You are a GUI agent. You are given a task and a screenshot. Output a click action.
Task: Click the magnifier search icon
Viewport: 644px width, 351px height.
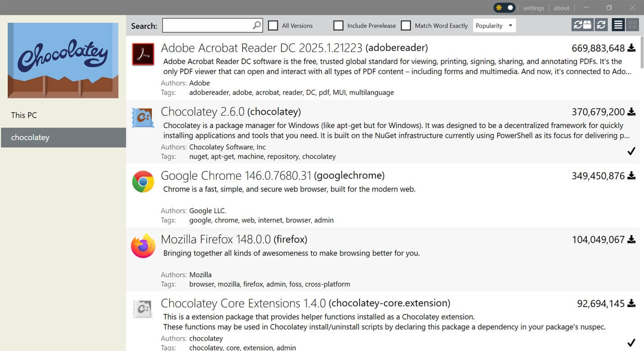pos(257,26)
